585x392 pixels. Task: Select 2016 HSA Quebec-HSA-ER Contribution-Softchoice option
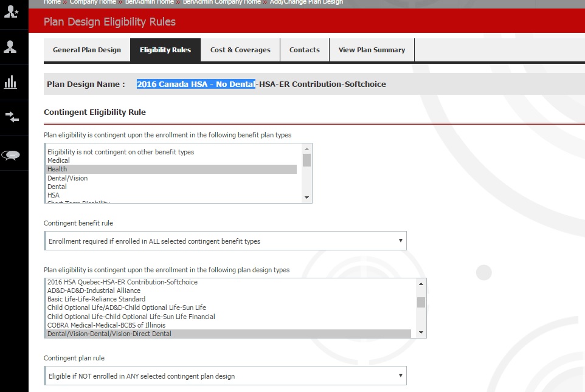[x=229, y=282]
